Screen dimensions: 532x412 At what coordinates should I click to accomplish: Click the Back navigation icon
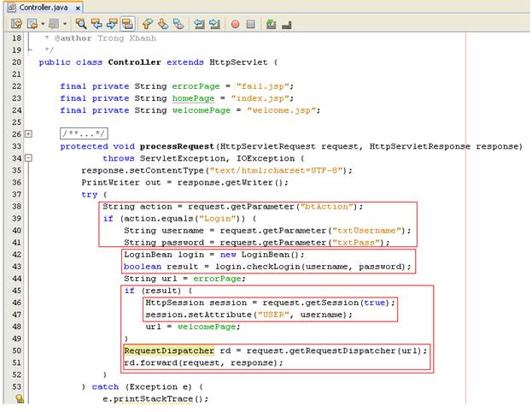(32, 24)
